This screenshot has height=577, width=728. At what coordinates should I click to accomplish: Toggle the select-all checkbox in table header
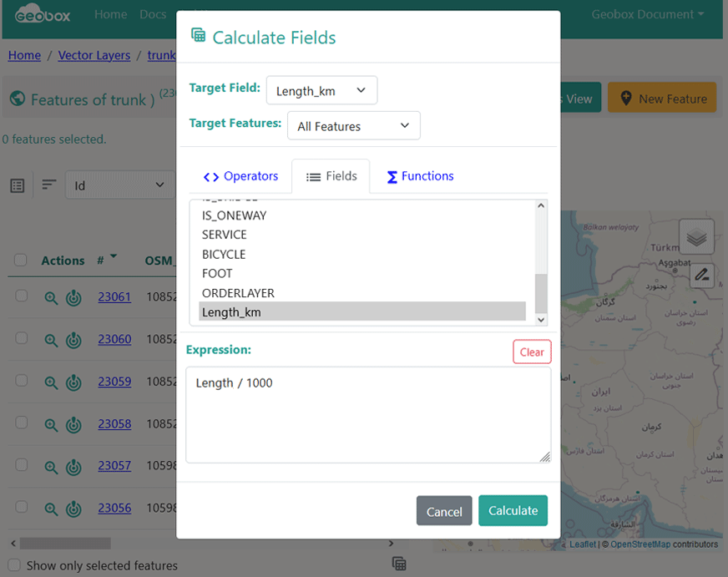click(x=22, y=261)
